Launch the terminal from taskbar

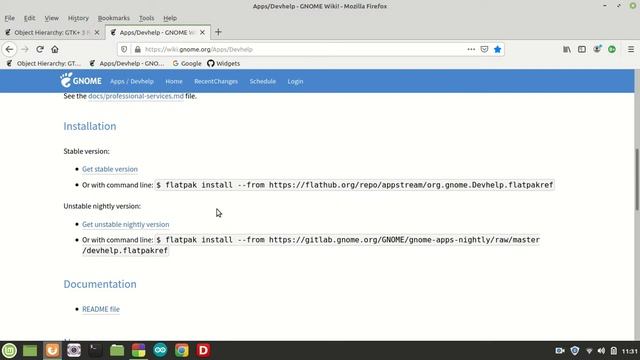[95, 350]
